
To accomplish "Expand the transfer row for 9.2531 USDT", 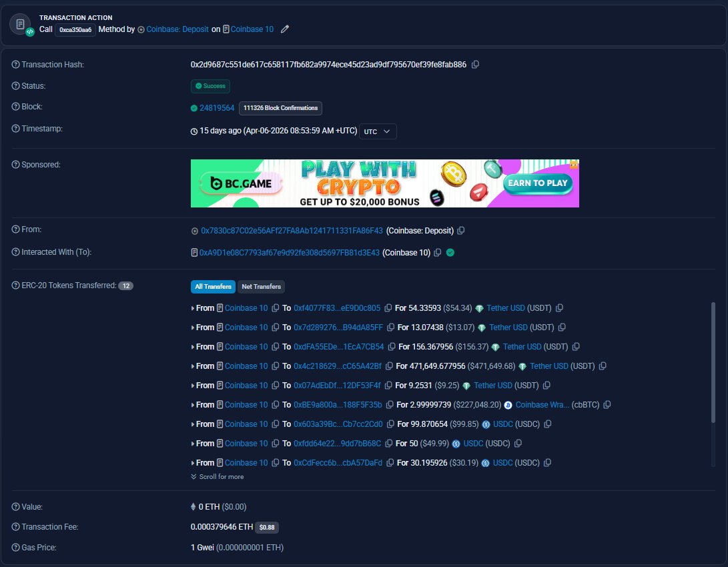I will tap(193, 386).
